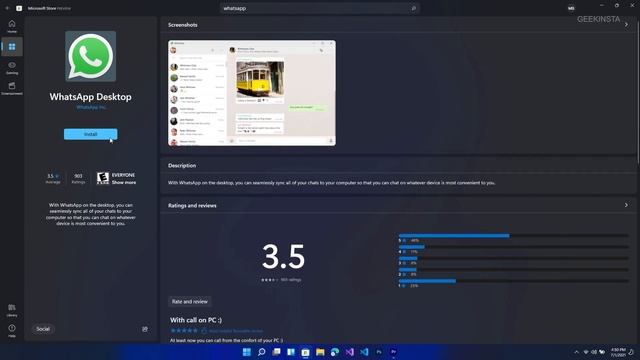Click the notification icon at taskbar end

(631, 352)
